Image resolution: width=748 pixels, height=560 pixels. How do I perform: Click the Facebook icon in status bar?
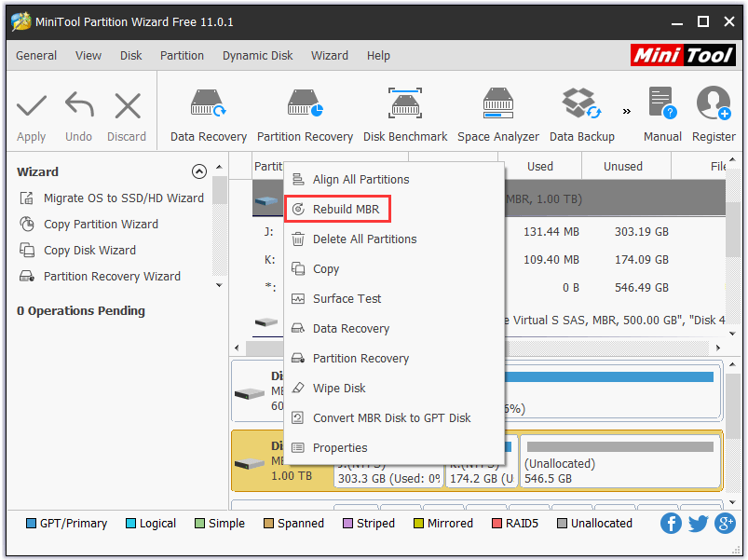pos(671,524)
